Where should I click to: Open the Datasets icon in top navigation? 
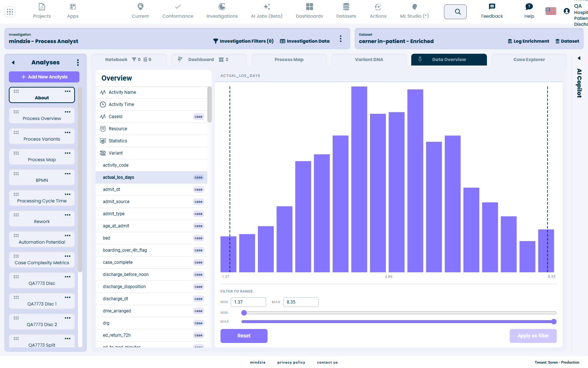click(346, 7)
